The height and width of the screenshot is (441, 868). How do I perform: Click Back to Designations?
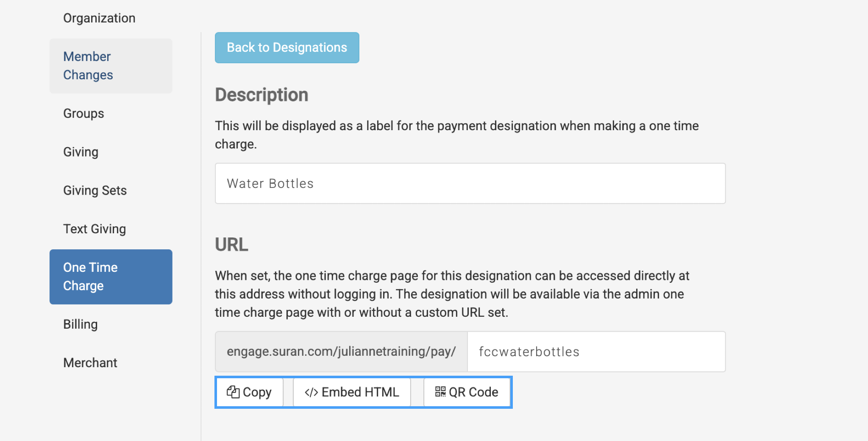click(x=287, y=47)
